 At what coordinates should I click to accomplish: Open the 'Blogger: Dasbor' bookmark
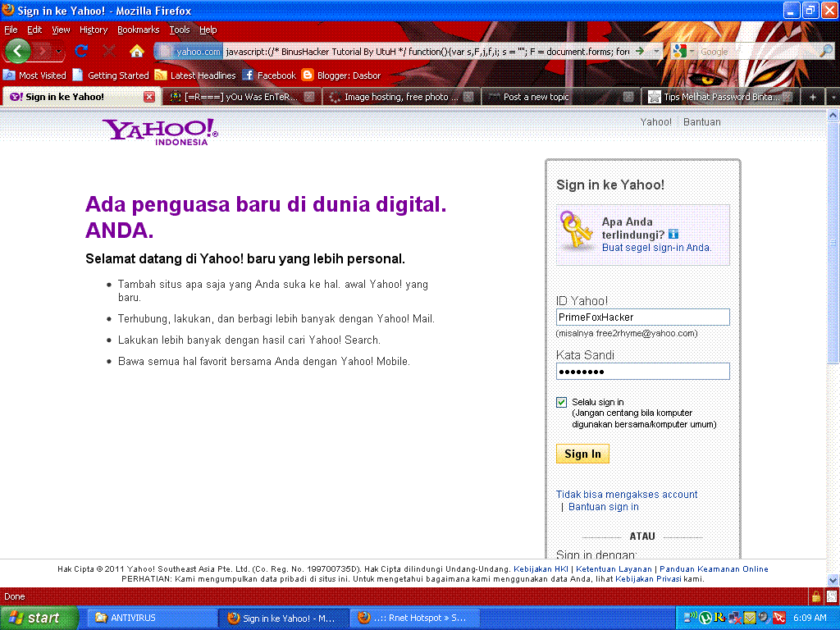(341, 75)
